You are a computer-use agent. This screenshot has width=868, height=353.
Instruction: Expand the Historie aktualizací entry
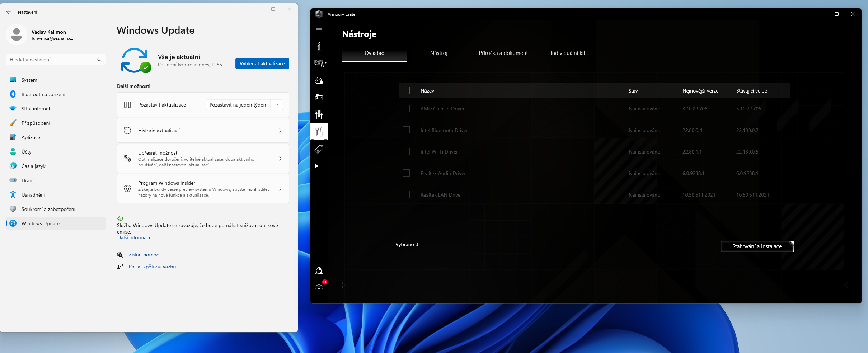pyautogui.click(x=203, y=131)
